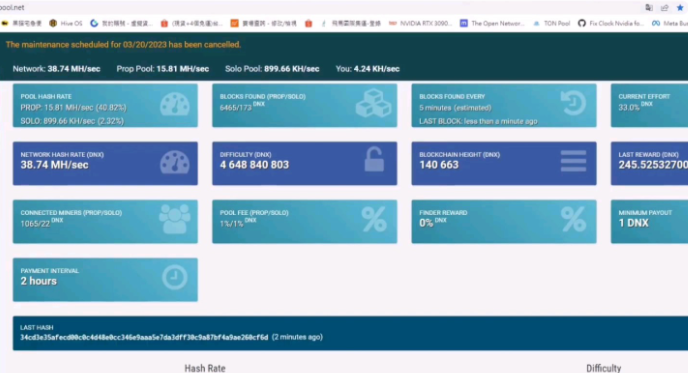
Task: Click the translate page icon in address bar
Action: point(649,7)
